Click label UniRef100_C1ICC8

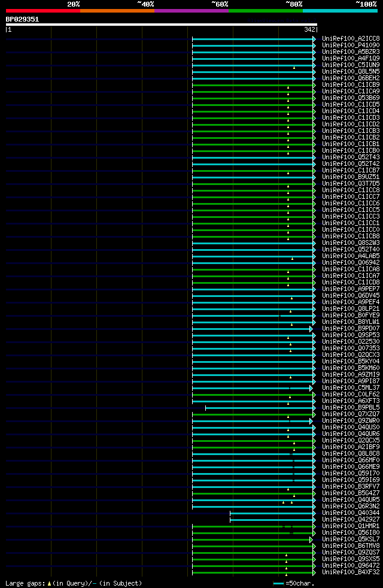pos(351,190)
